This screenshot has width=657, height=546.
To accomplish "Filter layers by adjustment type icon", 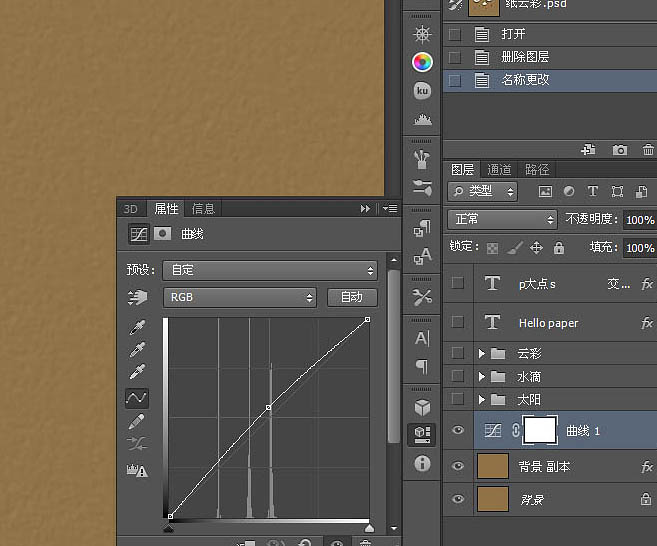I will point(569,191).
